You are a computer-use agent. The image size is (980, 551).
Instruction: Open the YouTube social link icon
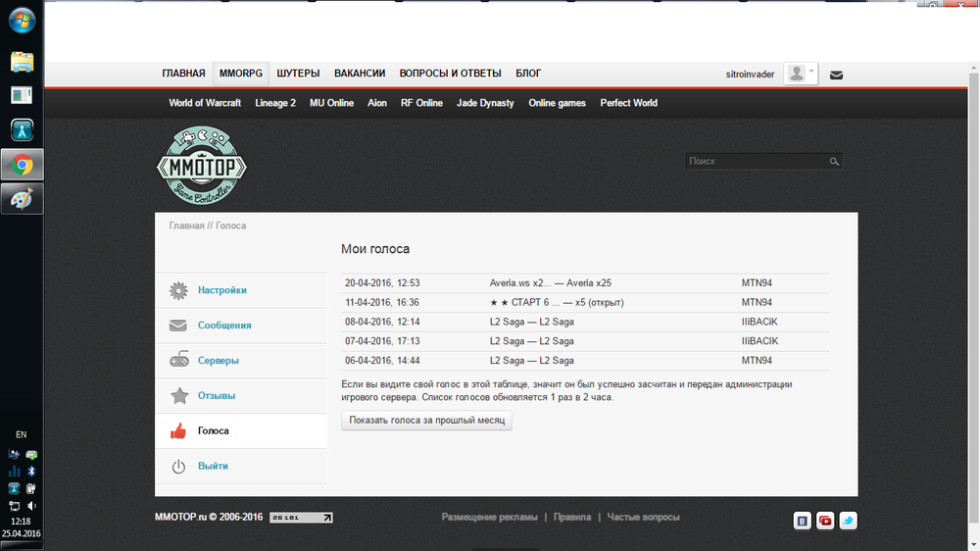(825, 521)
